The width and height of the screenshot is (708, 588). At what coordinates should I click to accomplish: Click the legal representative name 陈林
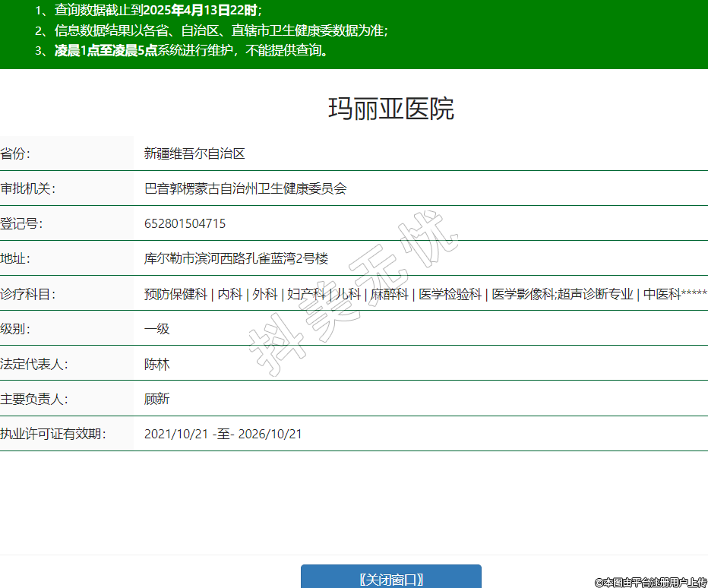pos(156,364)
